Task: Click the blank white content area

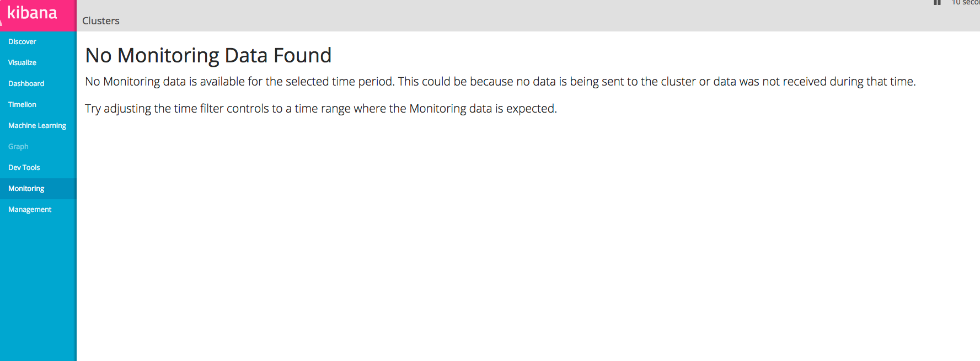Action: tap(528, 237)
